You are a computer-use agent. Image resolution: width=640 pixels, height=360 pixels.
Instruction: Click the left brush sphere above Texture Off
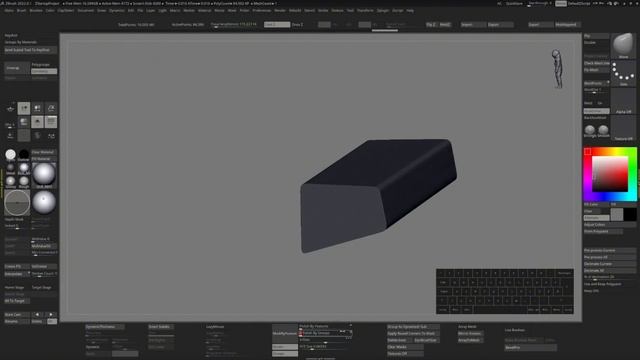click(x=589, y=131)
